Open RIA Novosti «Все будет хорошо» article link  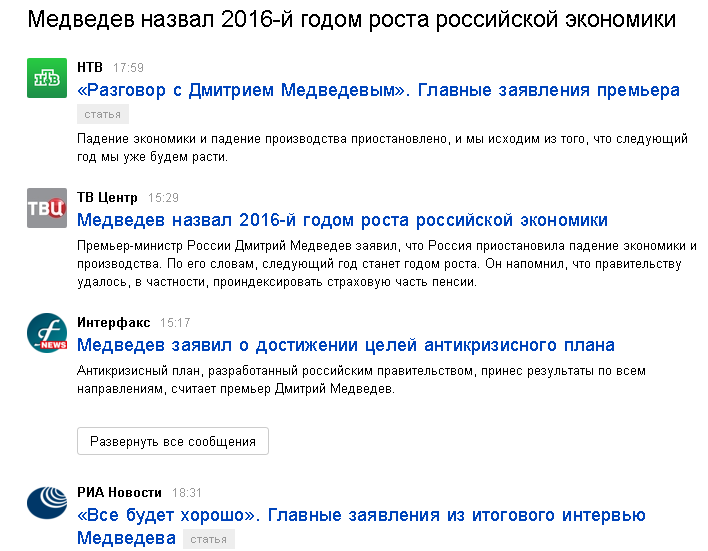361,526
